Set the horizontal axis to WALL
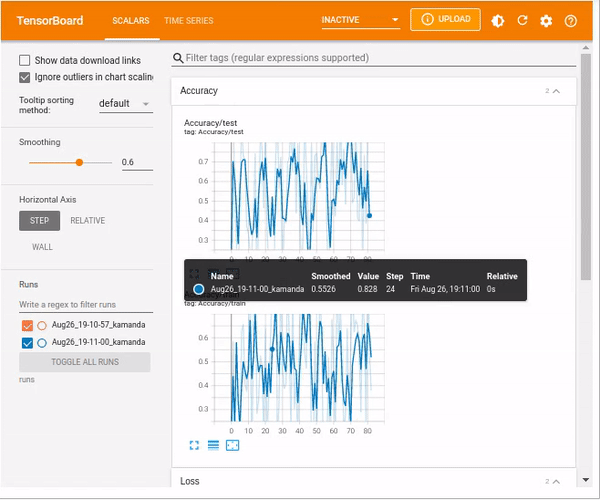This screenshot has height=500, width=600. pos(42,247)
